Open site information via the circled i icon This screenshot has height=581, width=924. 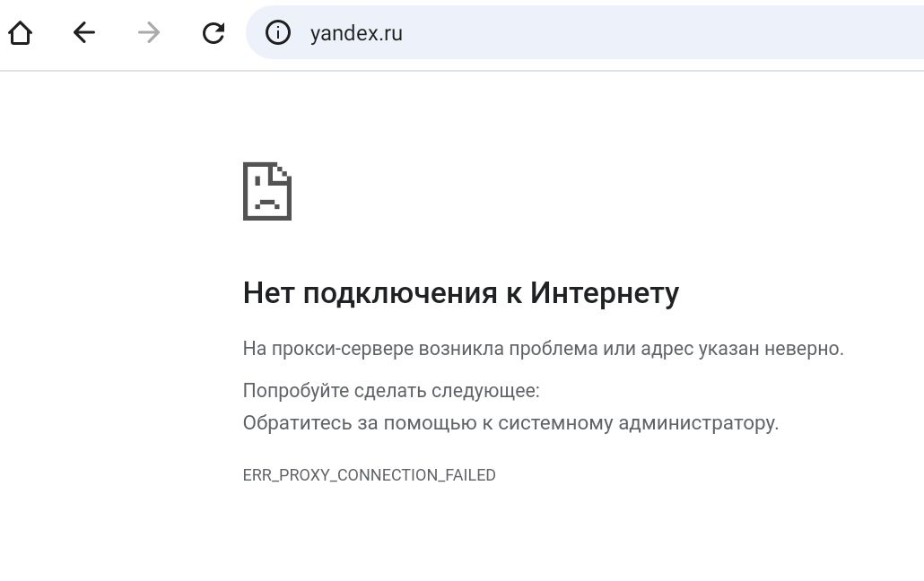278,33
